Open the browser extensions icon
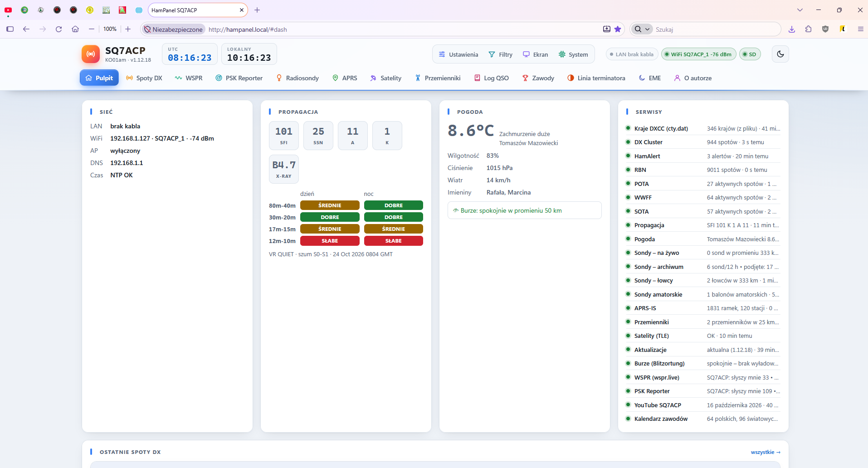 [808, 29]
